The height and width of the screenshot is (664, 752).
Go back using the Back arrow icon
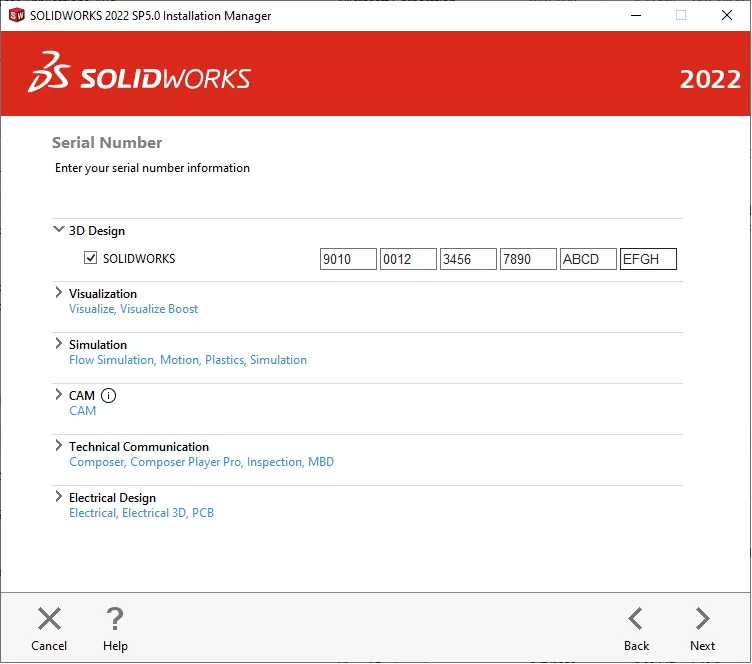(635, 618)
